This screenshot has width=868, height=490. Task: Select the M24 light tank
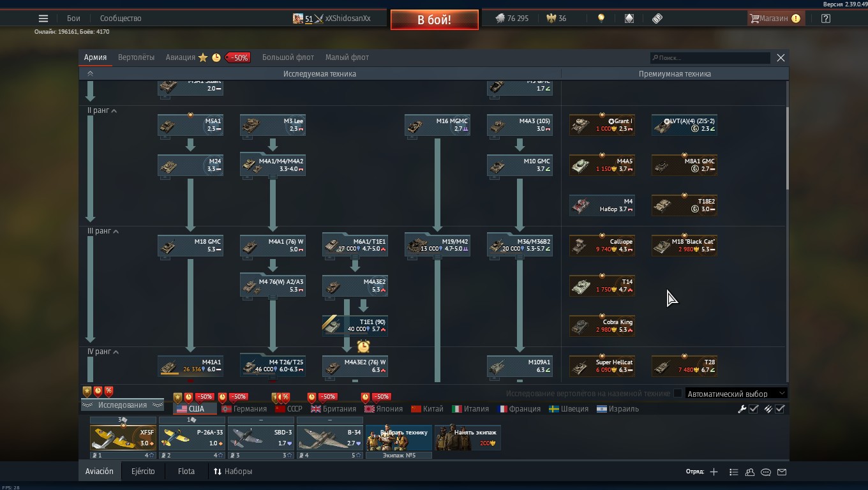[190, 165]
